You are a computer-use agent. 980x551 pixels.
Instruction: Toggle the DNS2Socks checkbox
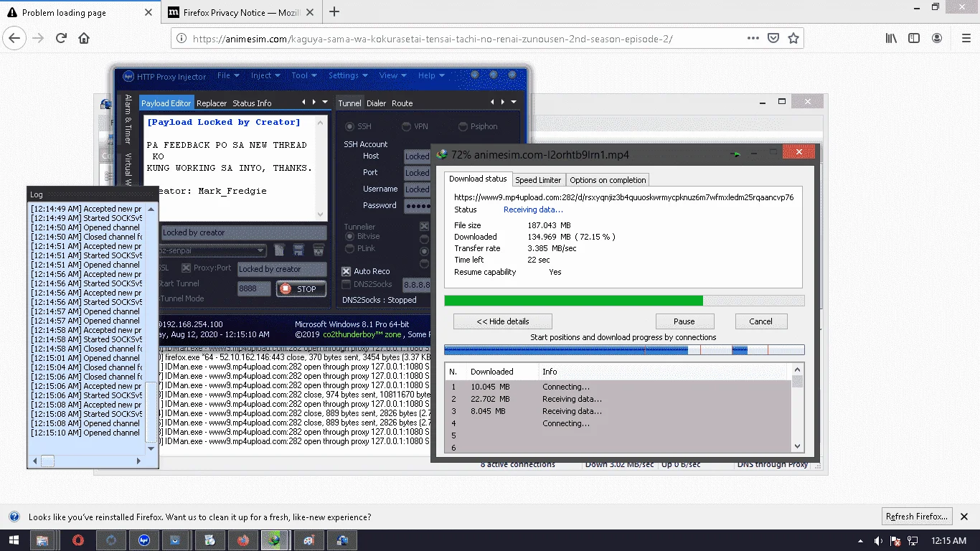coord(347,285)
